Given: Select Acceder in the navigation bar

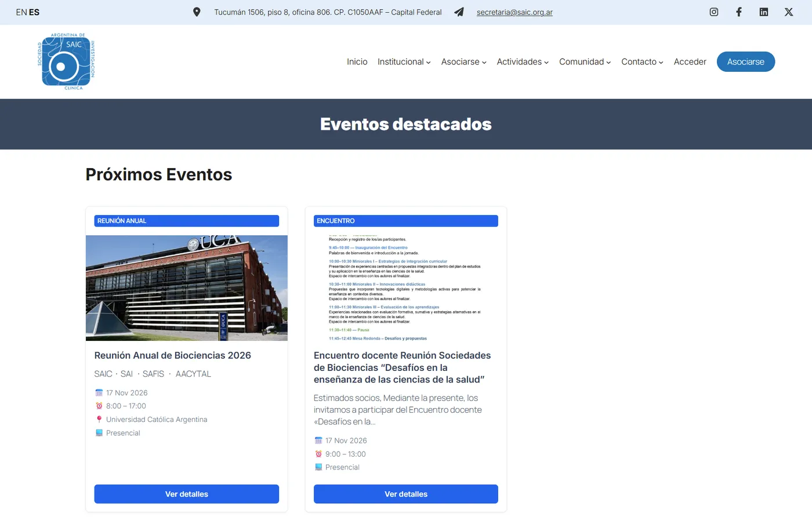Looking at the screenshot, I should click(690, 62).
